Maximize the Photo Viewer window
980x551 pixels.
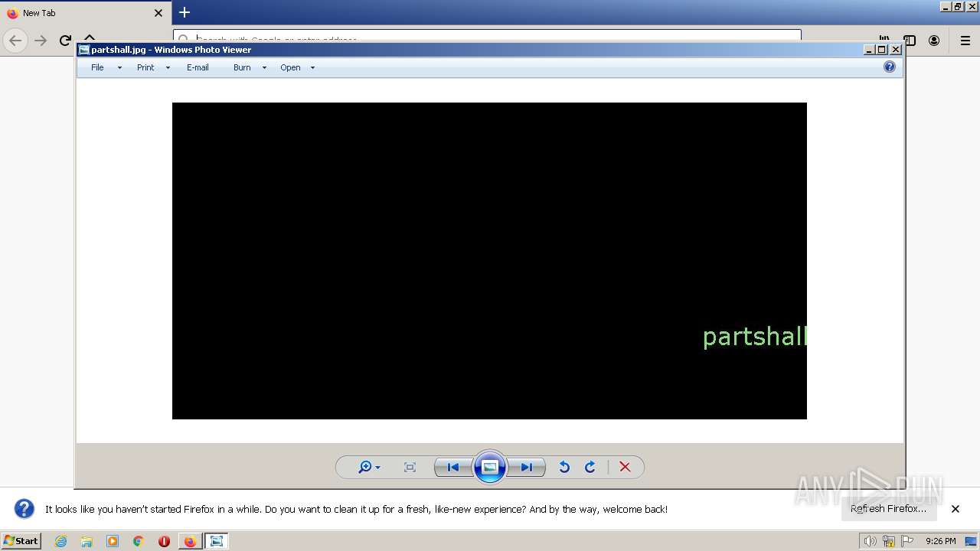point(882,50)
